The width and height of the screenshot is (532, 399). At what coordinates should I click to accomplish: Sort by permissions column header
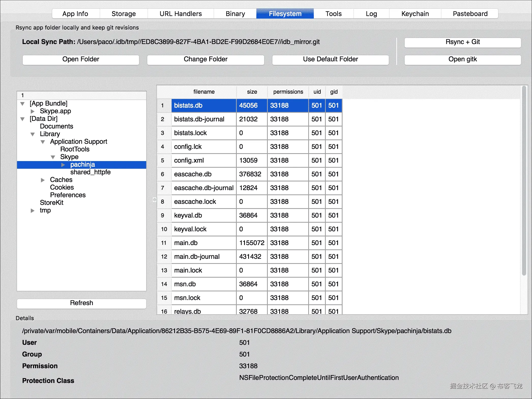tap(288, 92)
